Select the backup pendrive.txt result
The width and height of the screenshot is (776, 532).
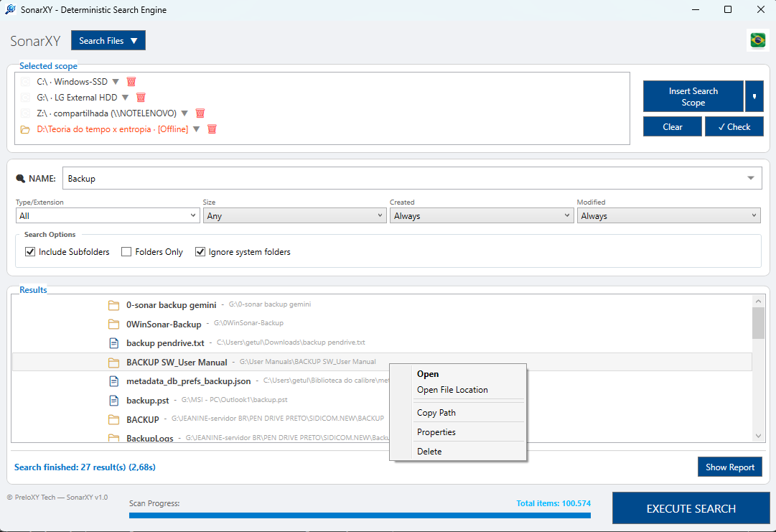(382, 343)
